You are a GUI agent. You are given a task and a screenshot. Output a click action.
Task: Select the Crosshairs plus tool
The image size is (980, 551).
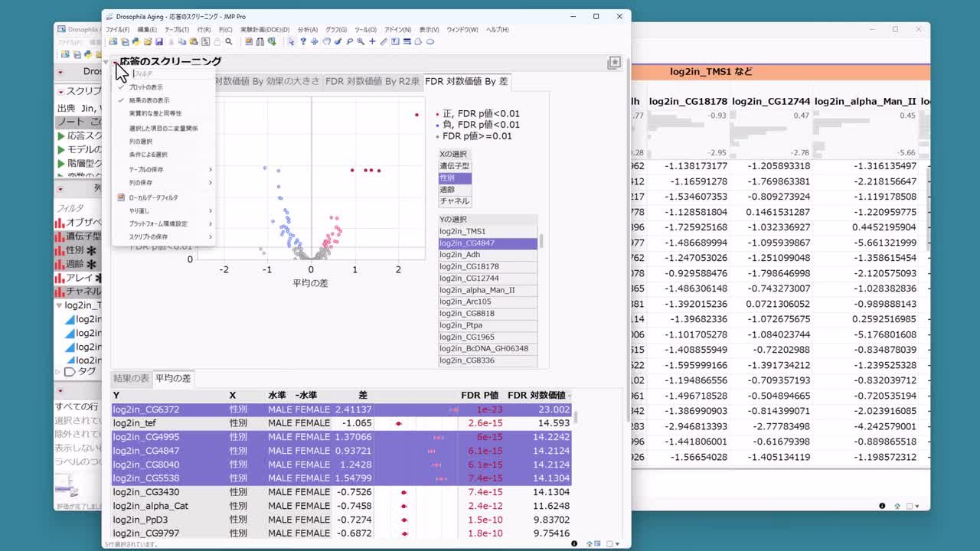coord(371,41)
